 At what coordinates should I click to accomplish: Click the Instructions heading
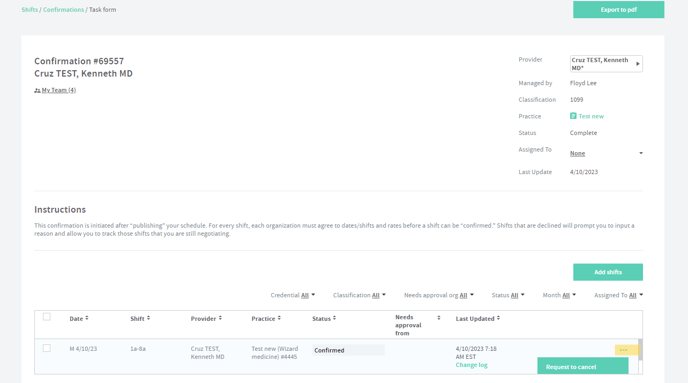(60, 210)
